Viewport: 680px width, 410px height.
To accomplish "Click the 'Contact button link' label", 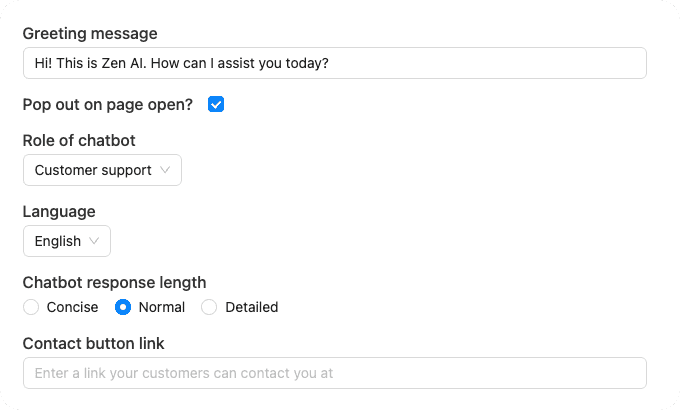I will tap(93, 344).
